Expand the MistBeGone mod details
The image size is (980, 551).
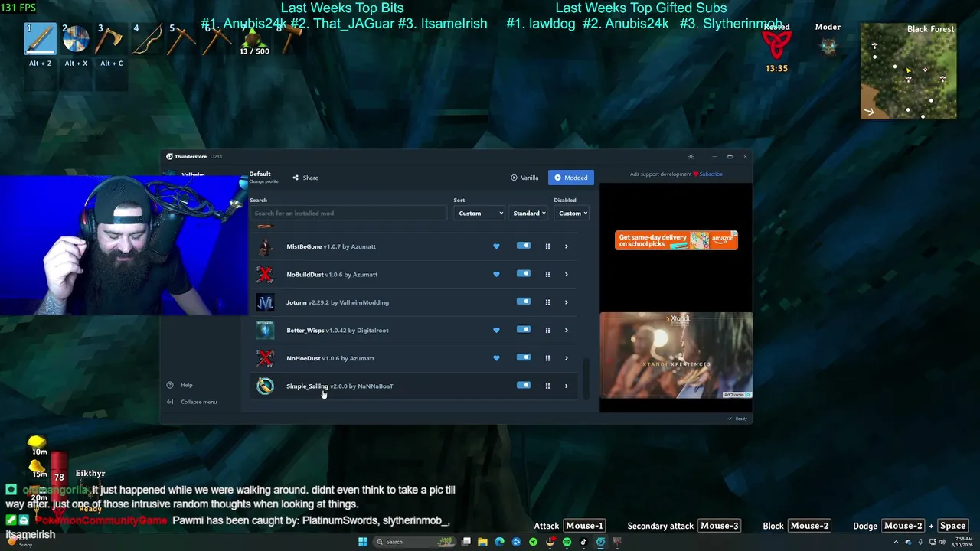click(567, 246)
